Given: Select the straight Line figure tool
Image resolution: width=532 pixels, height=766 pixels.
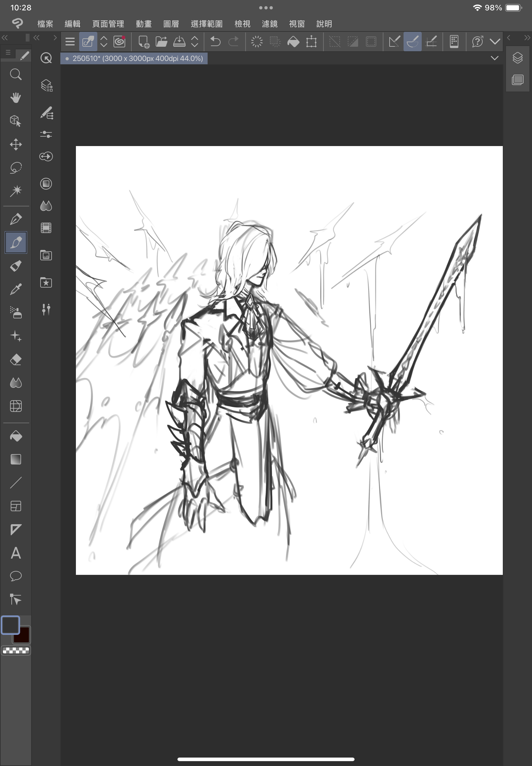Looking at the screenshot, I should (16, 483).
